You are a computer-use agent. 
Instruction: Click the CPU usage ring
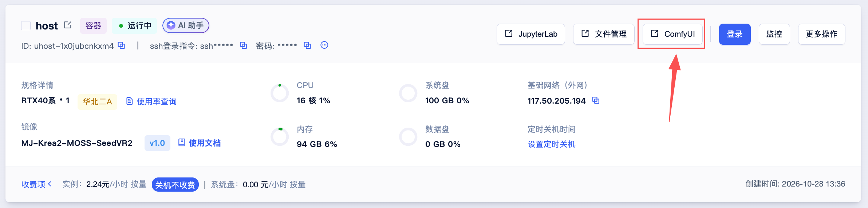click(280, 93)
